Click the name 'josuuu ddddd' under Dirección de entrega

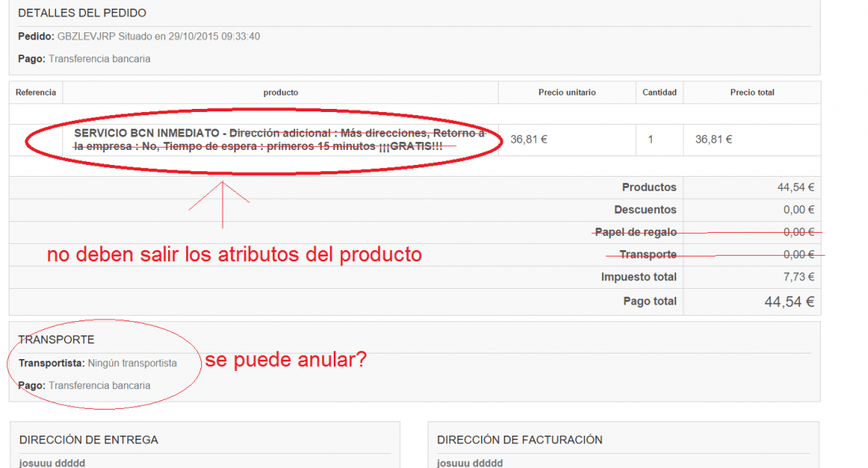(52, 463)
